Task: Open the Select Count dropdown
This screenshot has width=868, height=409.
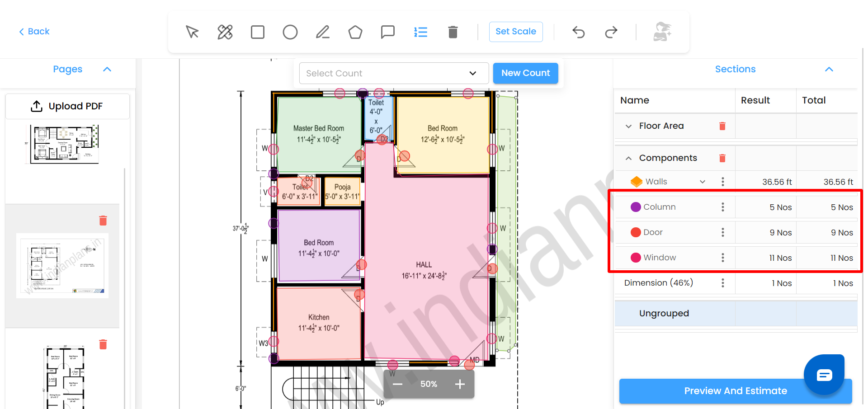Action: coord(394,73)
